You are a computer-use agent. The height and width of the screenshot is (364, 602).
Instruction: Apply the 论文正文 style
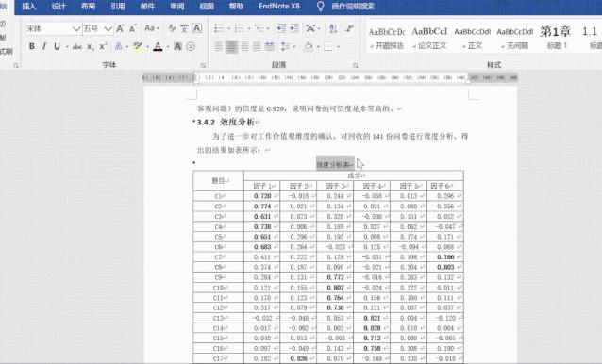coord(429,39)
